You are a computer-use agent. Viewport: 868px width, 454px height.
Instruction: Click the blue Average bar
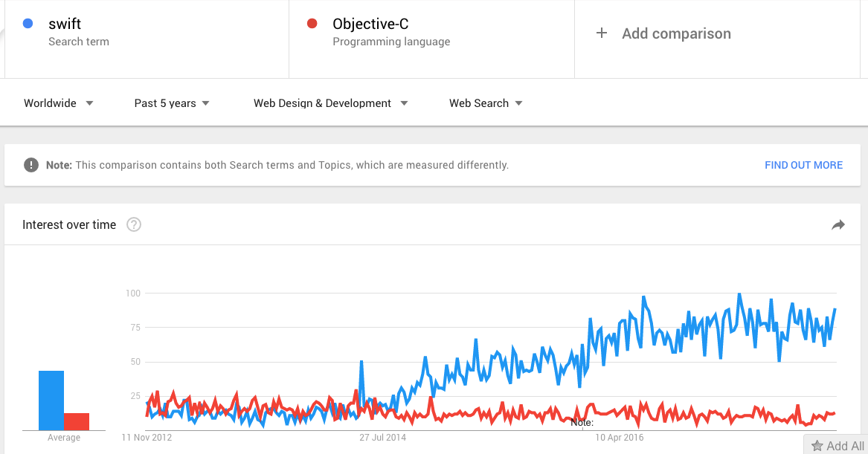[51, 401]
